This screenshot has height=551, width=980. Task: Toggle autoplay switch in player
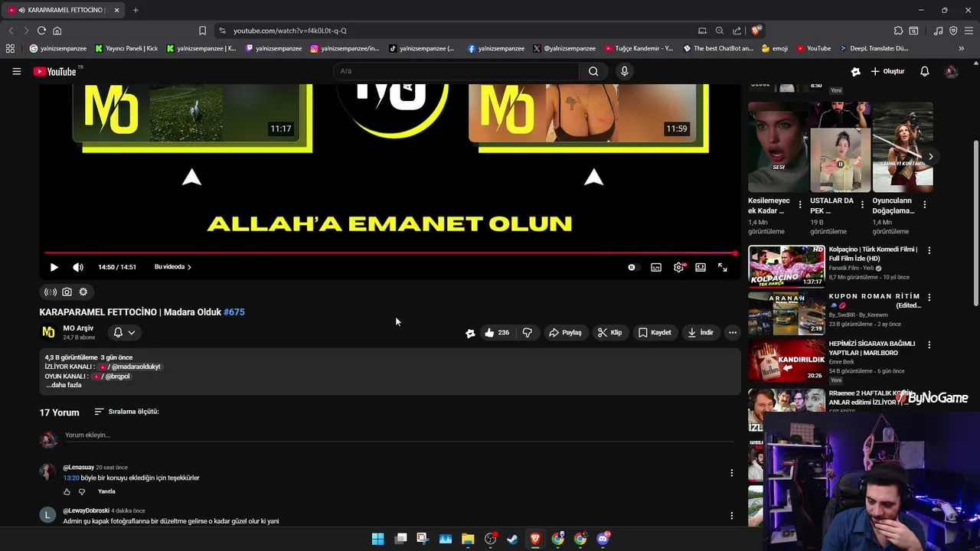pos(632,267)
